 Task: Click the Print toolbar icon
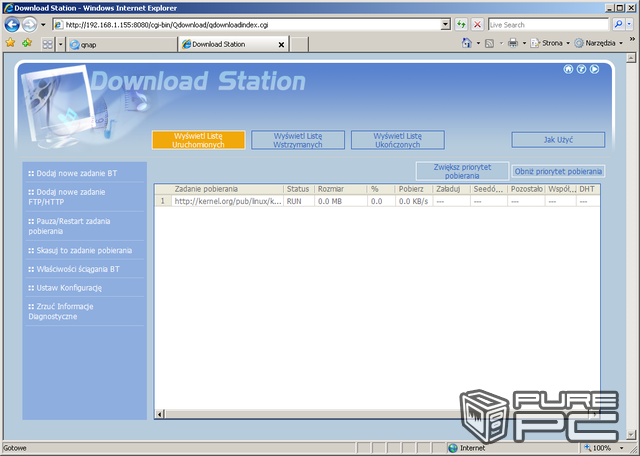tap(513, 43)
